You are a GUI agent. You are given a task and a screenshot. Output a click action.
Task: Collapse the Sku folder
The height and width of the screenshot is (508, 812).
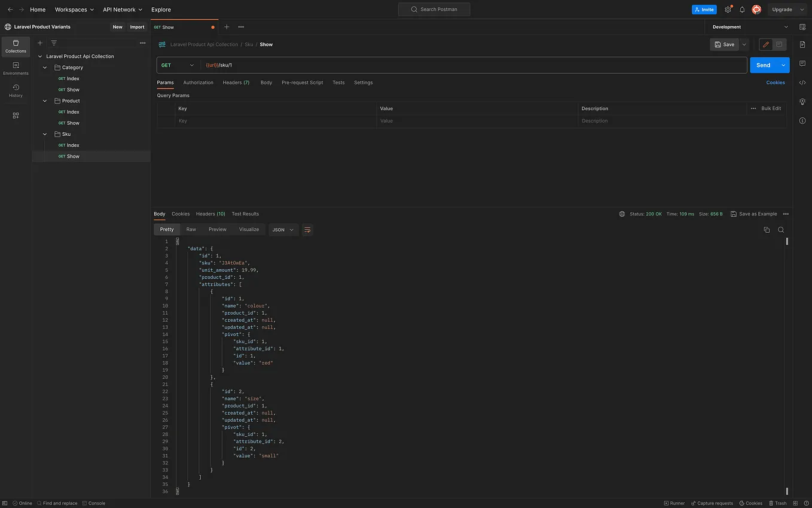(x=44, y=134)
